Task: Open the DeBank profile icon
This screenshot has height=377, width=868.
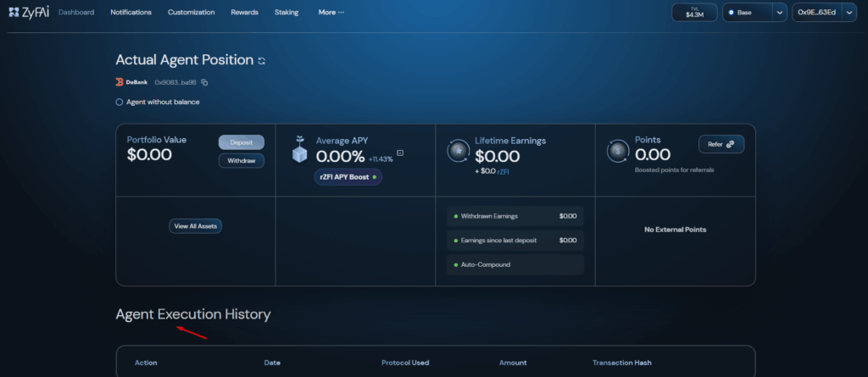Action: coord(120,82)
